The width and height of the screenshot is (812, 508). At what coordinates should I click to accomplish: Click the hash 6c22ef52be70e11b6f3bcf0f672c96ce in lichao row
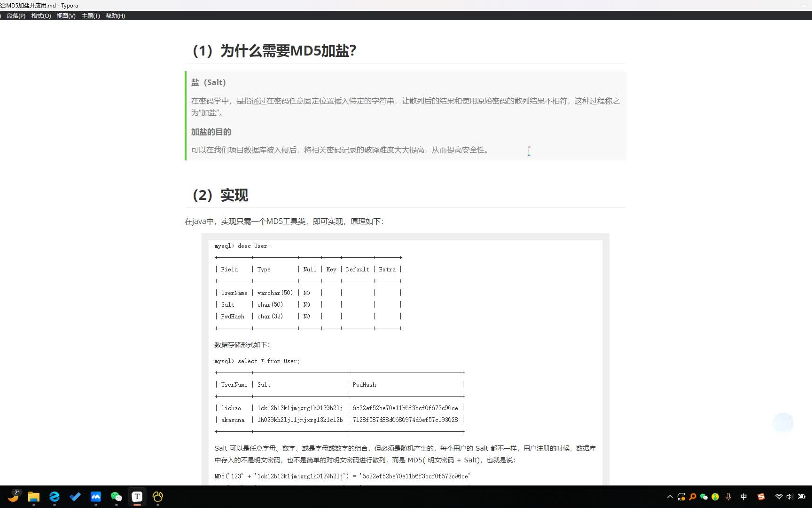pos(405,408)
